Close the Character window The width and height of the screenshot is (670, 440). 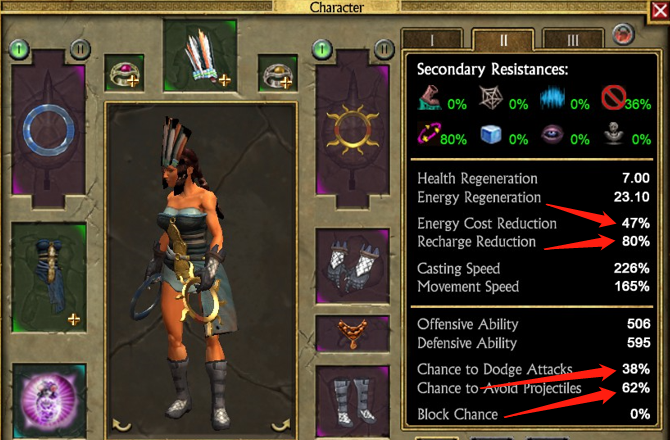659,11
